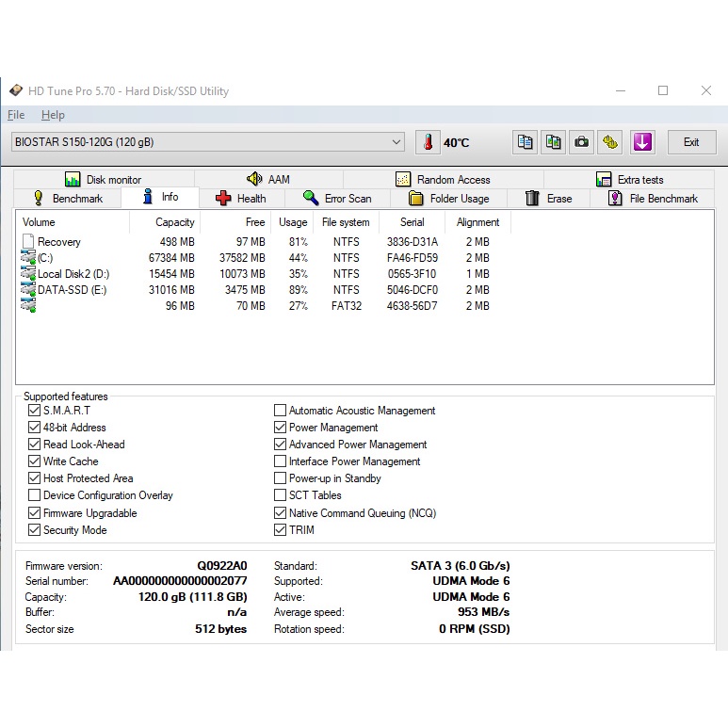Click the thermometer temperature icon
Viewport: 728px width, 728px height.
click(428, 142)
